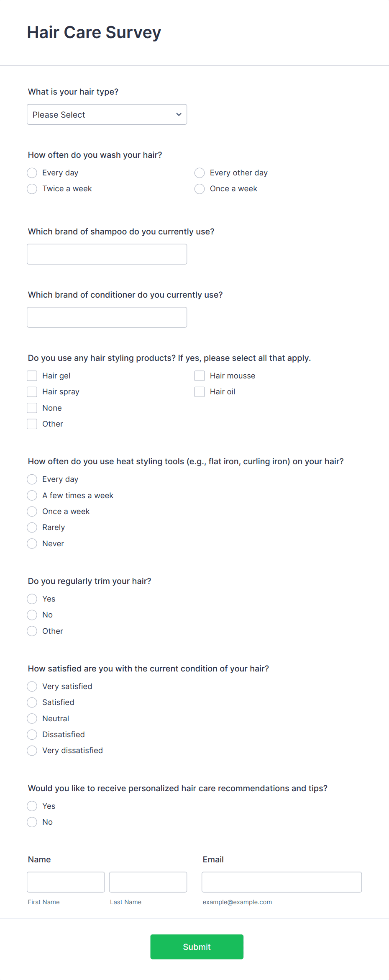Select 'None' for styling products

32,408
